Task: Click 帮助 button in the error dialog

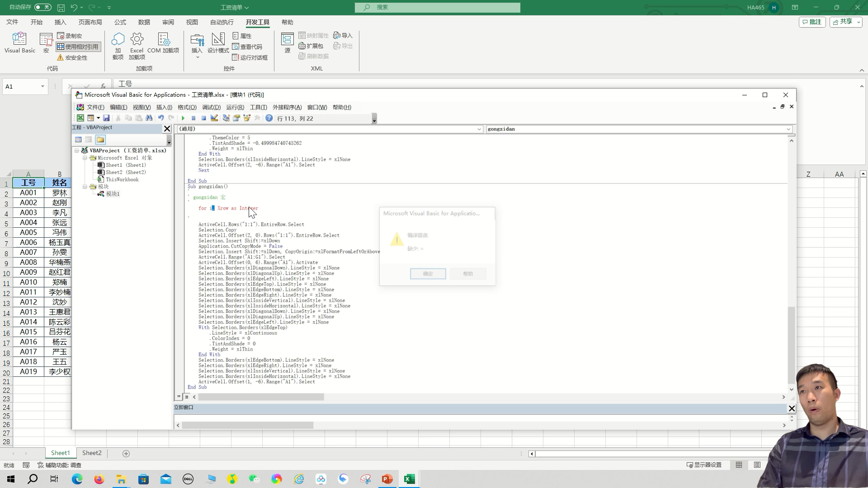Action: click(x=468, y=274)
